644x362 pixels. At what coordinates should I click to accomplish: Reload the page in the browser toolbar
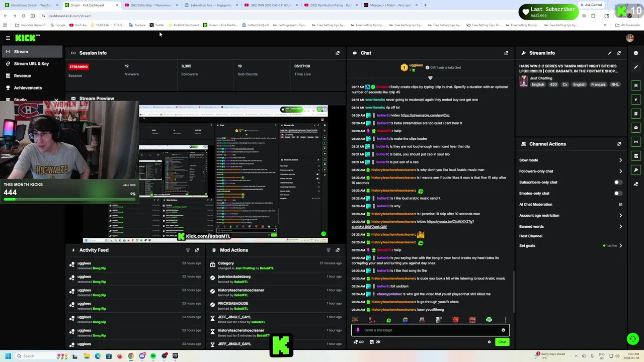pyautogui.click(x=23, y=16)
